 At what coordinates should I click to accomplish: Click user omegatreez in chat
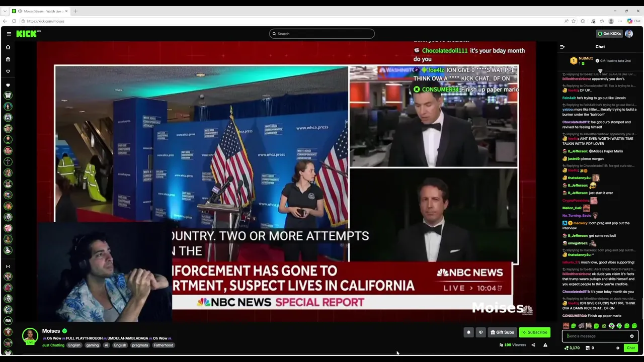[578, 243]
